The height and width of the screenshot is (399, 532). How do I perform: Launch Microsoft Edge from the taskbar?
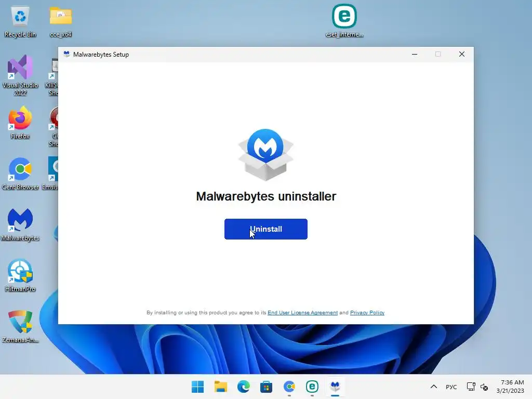coord(243,387)
